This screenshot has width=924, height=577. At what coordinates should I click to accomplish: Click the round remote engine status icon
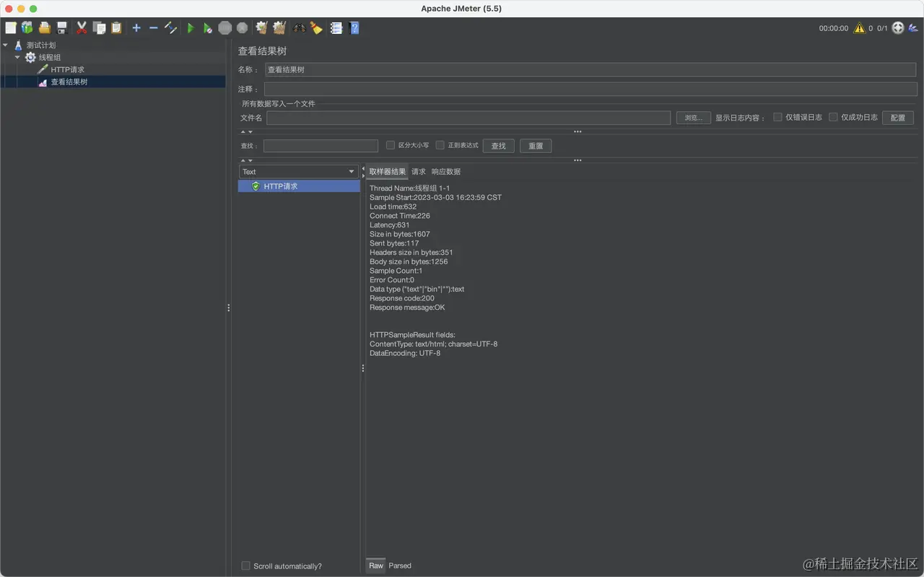pyautogui.click(x=898, y=28)
